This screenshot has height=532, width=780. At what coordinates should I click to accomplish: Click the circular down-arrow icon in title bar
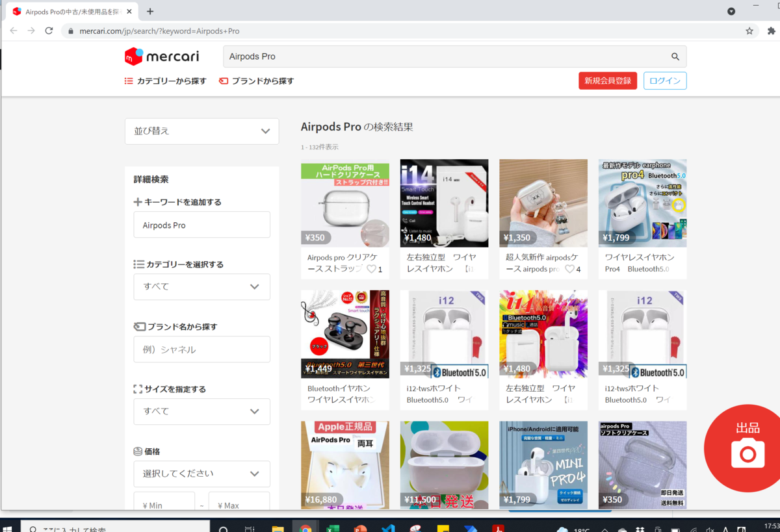(731, 11)
